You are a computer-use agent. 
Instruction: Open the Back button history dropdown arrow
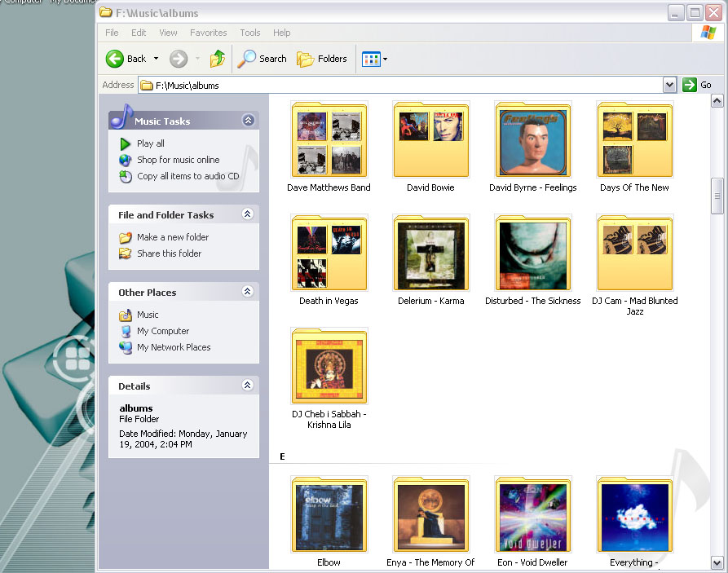tap(156, 59)
